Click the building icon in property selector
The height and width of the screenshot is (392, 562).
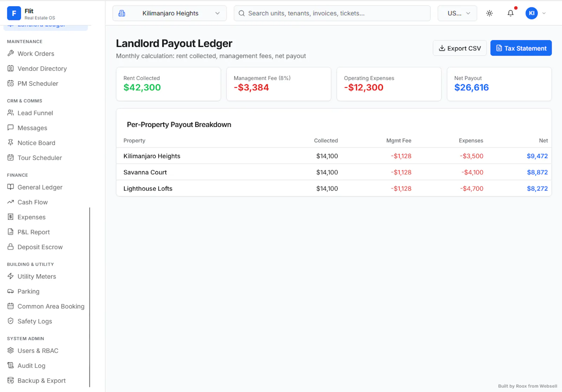click(122, 13)
